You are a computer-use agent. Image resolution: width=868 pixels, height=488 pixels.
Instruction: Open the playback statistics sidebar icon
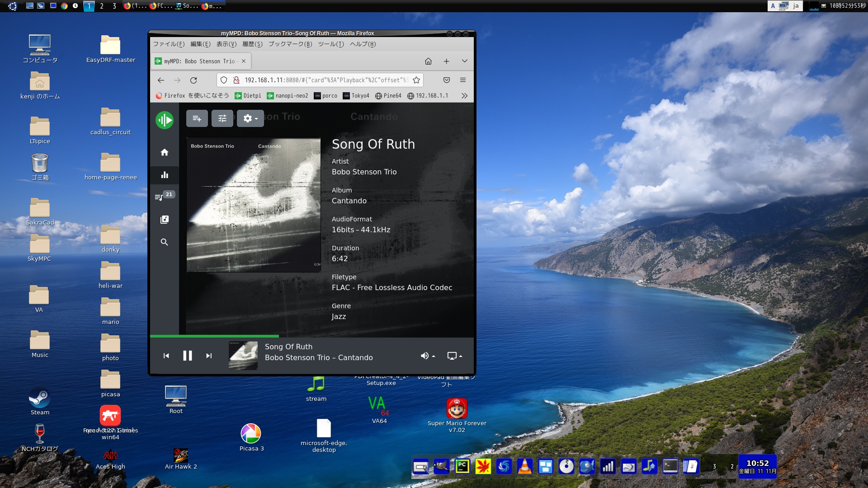tap(165, 175)
